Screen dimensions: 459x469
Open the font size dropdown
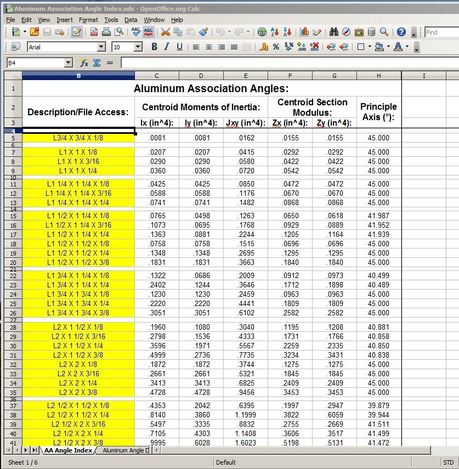[138, 47]
